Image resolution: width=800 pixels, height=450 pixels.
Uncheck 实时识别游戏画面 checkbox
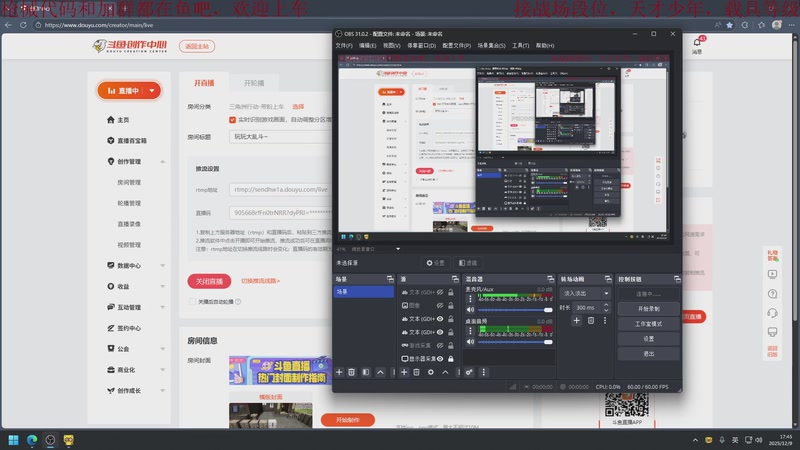coord(233,119)
